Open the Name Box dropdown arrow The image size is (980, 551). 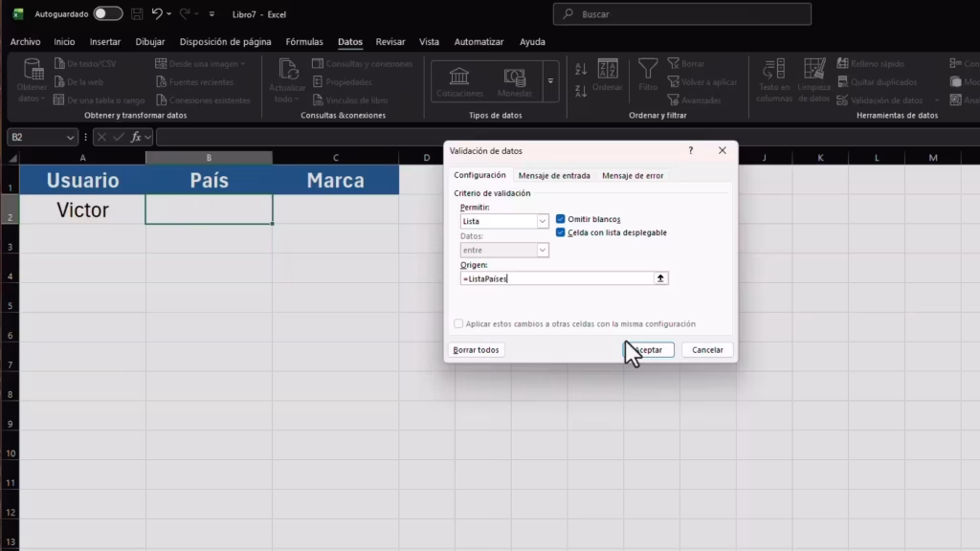pyautogui.click(x=70, y=137)
